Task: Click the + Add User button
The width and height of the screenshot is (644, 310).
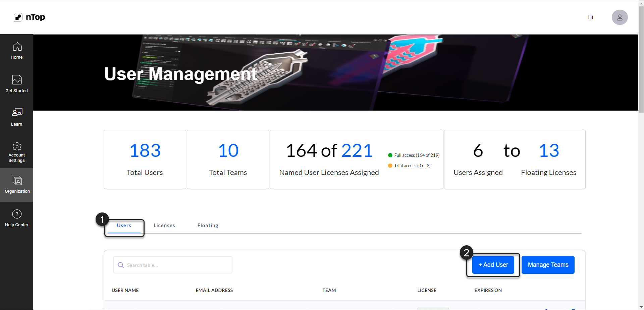Action: tap(493, 265)
